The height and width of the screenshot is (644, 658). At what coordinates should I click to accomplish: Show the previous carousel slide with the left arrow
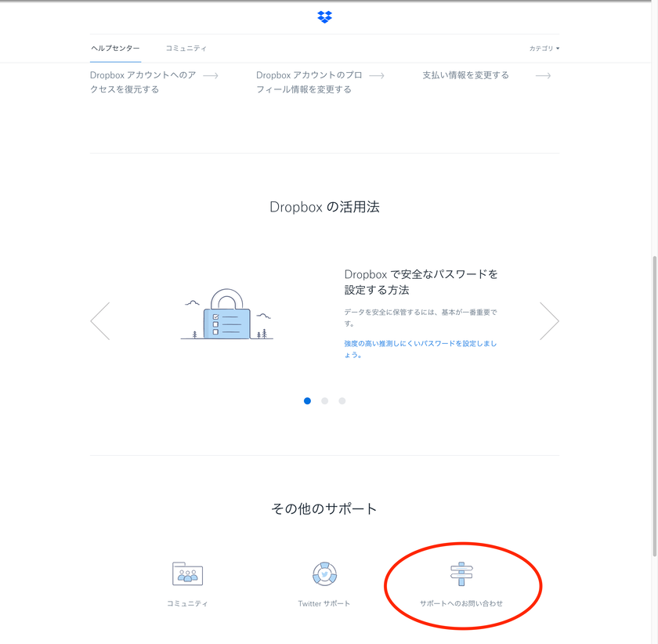[100, 320]
